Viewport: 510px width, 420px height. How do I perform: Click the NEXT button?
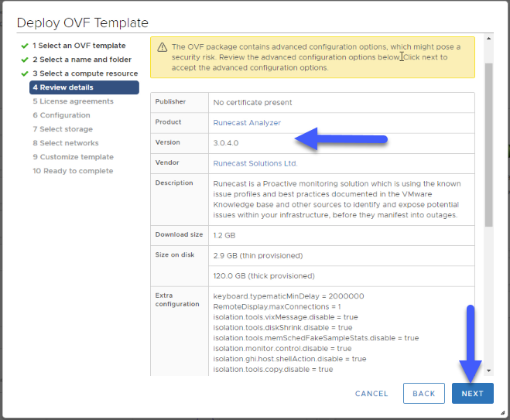[472, 394]
